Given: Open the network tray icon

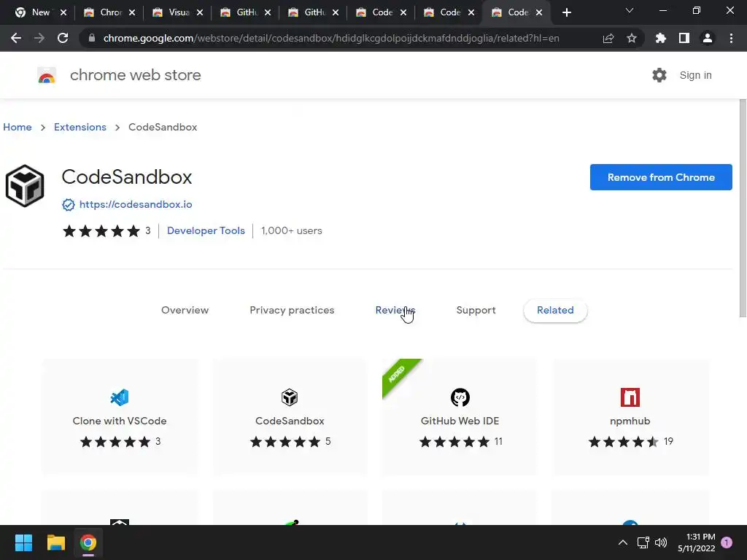Looking at the screenshot, I should pyautogui.click(x=643, y=542).
